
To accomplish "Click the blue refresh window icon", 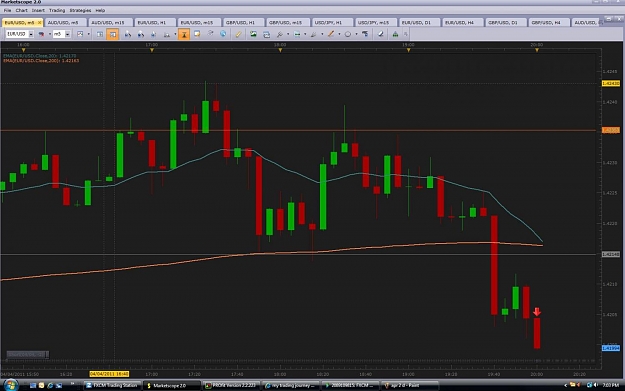I will (x=266, y=35).
